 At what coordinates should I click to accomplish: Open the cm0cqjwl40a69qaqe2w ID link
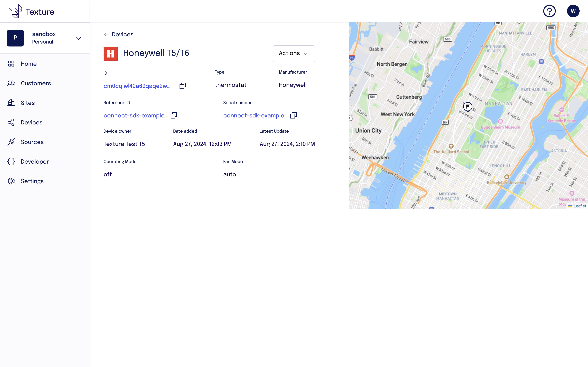tap(137, 86)
